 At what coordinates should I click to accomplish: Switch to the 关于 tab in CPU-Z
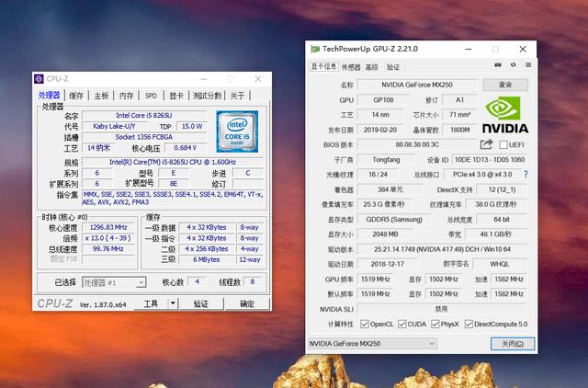click(237, 96)
